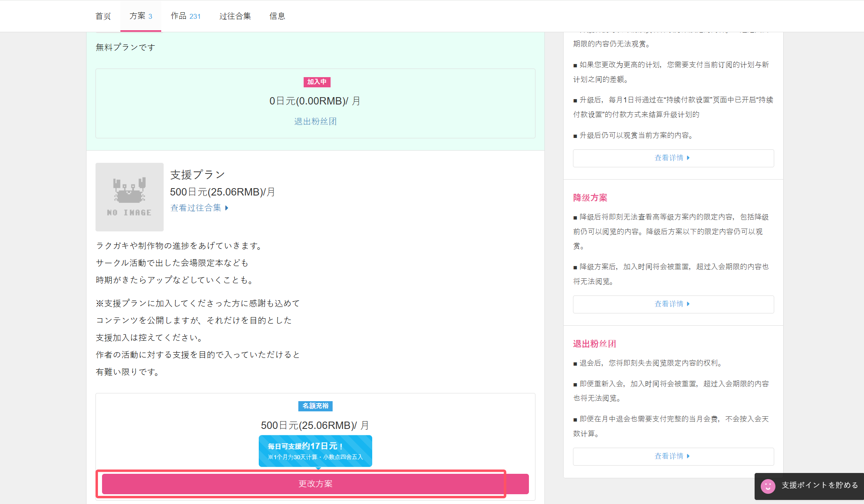
Task: Click the 降级方案 heading
Action: [590, 198]
